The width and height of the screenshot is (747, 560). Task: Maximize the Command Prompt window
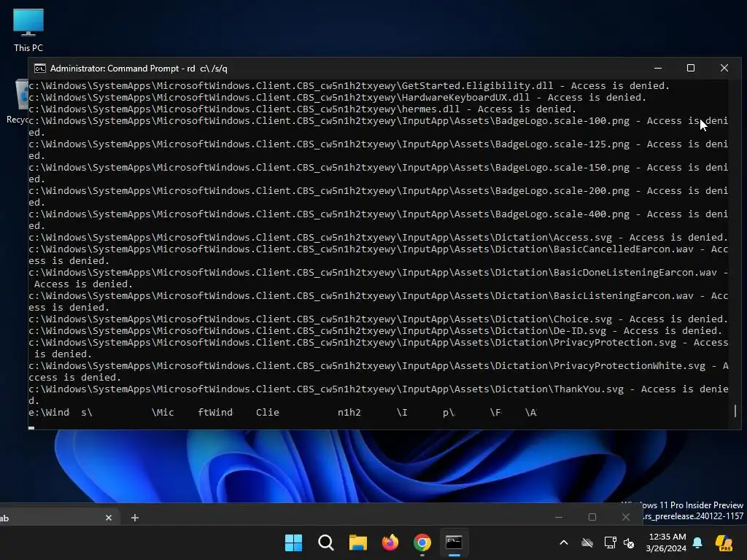pos(691,68)
